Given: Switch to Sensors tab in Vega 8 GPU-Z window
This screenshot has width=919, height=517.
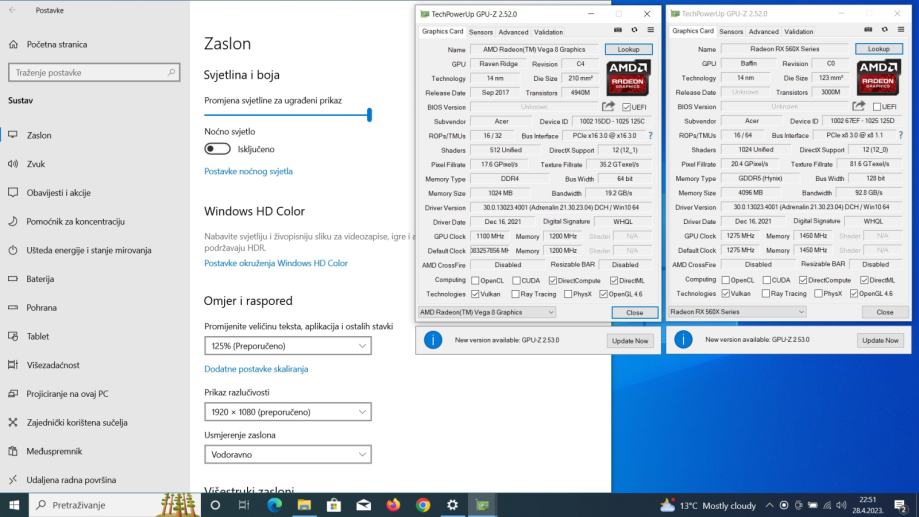Looking at the screenshot, I should click(480, 32).
